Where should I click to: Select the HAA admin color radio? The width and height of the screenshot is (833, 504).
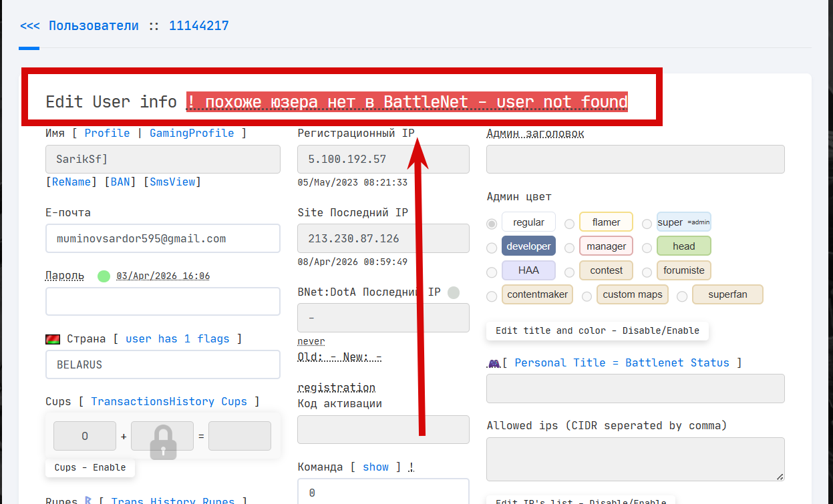(492, 272)
